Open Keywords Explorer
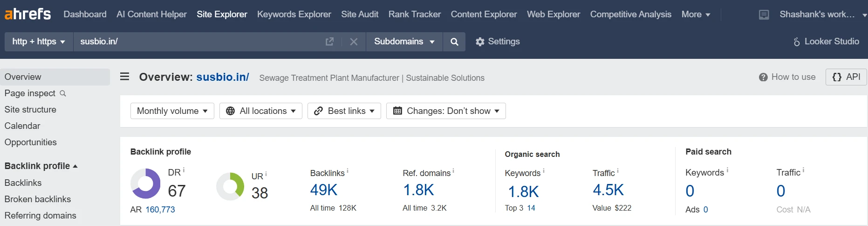The height and width of the screenshot is (226, 868). pos(294,14)
